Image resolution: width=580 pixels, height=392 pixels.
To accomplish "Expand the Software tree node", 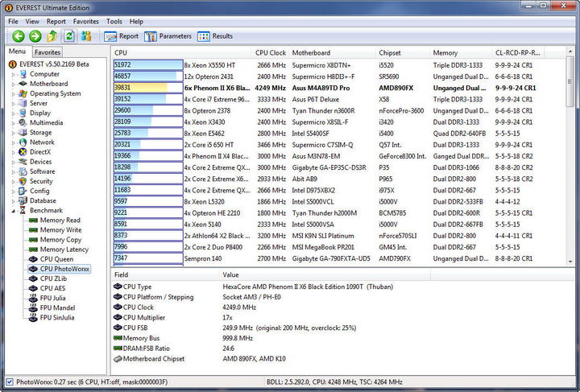I will 14,171.
